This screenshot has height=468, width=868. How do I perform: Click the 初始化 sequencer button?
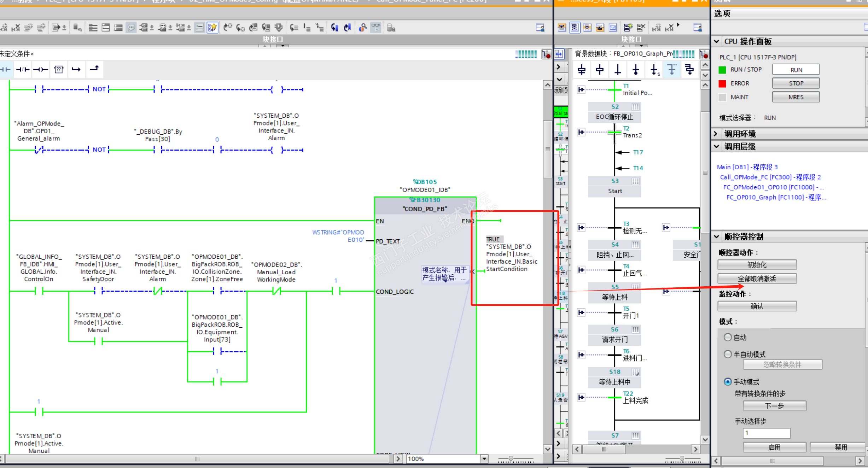click(757, 265)
